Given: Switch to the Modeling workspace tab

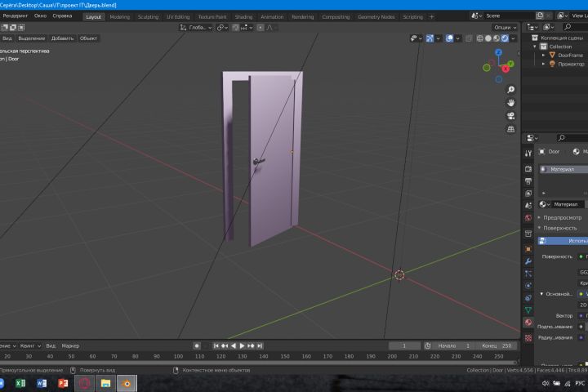Looking at the screenshot, I should 119,17.
